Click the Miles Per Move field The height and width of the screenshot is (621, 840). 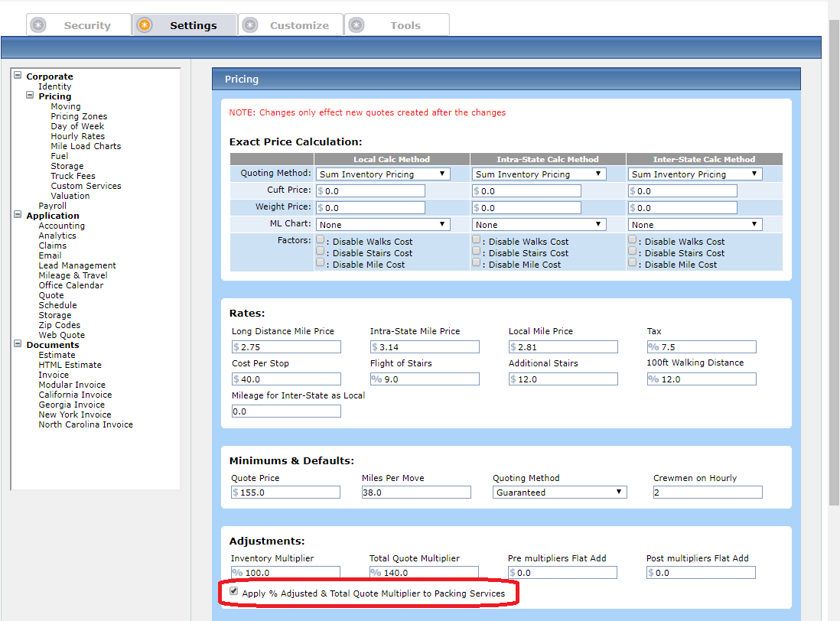[416, 492]
